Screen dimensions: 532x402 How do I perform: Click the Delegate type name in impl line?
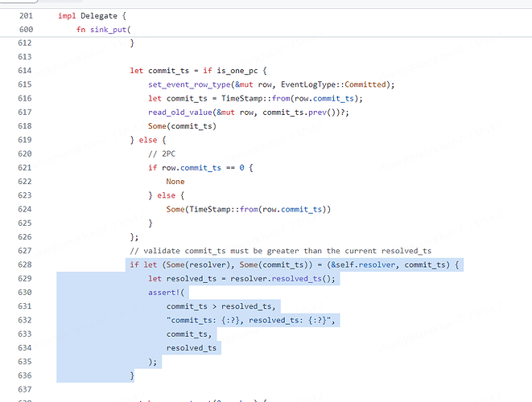[x=99, y=16]
